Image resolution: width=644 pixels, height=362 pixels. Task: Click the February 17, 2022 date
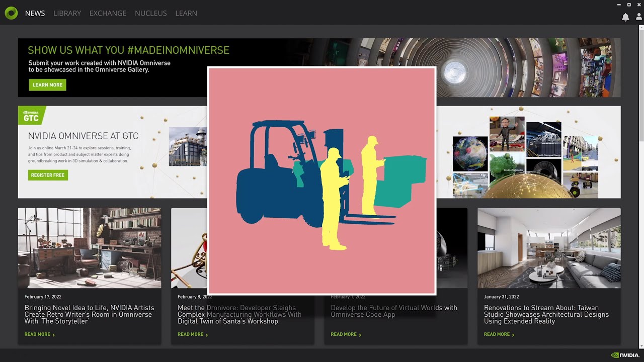coord(43,297)
